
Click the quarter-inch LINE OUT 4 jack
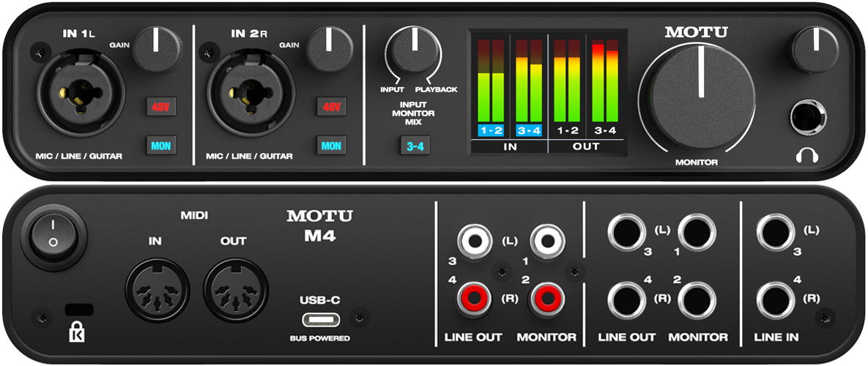pos(626,301)
